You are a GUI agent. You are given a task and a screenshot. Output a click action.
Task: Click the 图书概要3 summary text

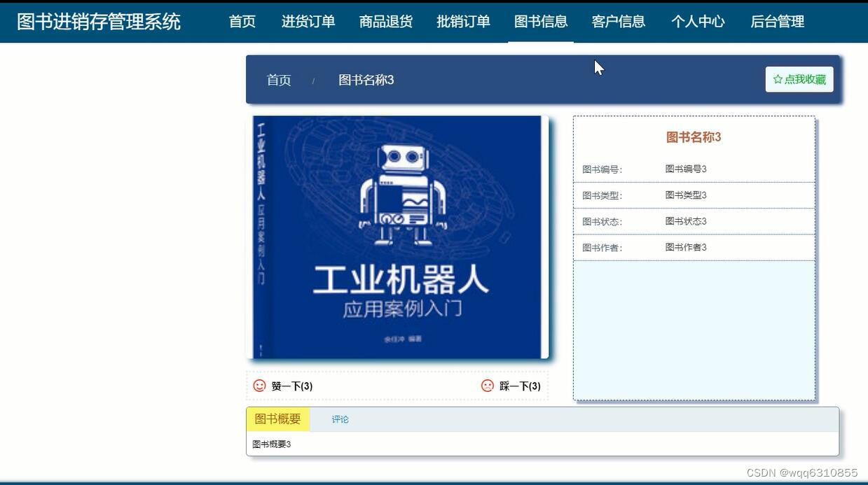tap(272, 444)
